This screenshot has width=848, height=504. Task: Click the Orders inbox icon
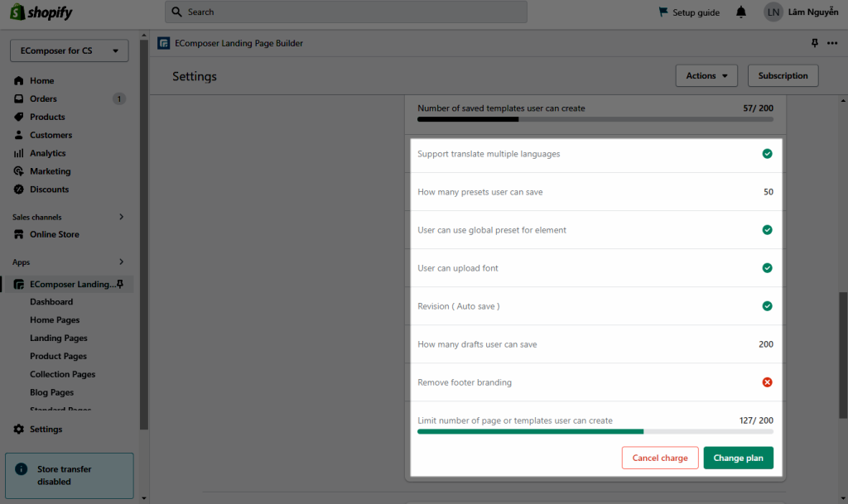19,98
